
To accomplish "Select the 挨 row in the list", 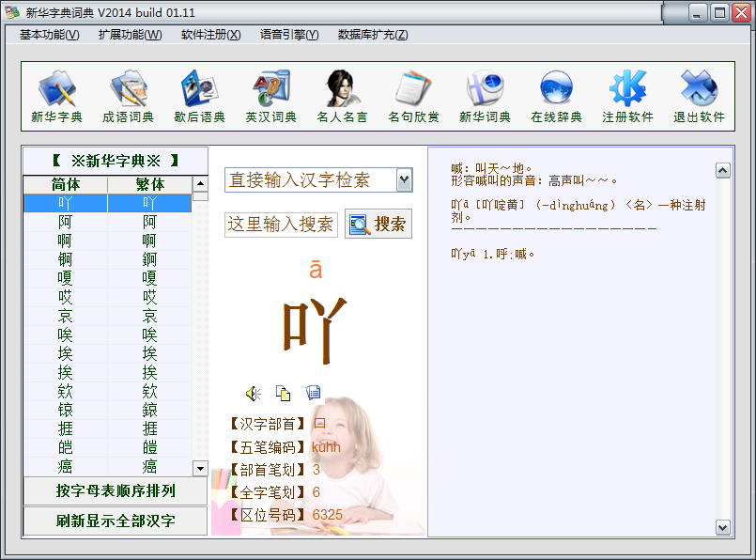I will point(107,372).
